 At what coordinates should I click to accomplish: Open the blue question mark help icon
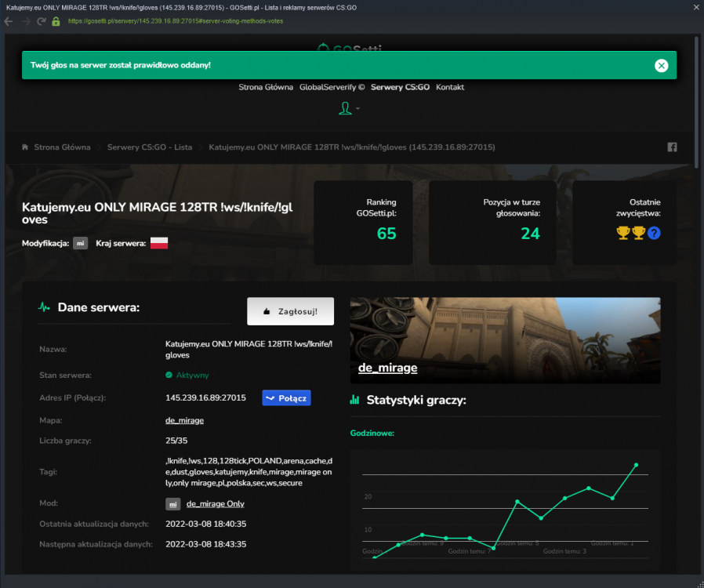point(654,233)
